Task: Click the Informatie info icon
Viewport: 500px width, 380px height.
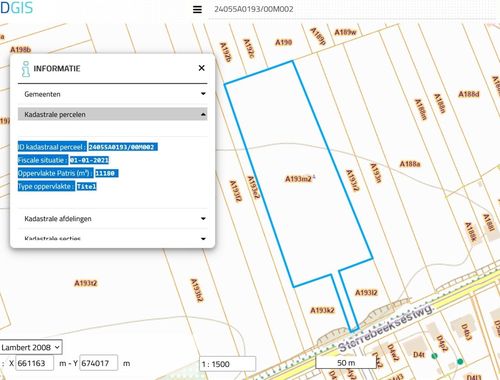Action: 25,69
